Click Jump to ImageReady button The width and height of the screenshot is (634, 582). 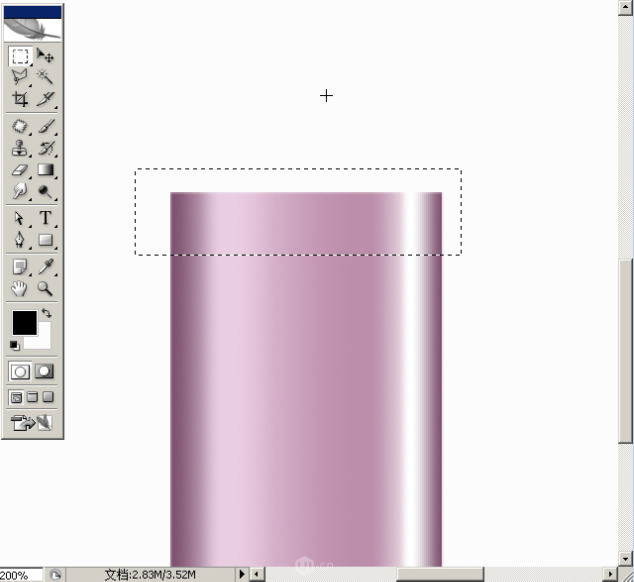pos(32,422)
